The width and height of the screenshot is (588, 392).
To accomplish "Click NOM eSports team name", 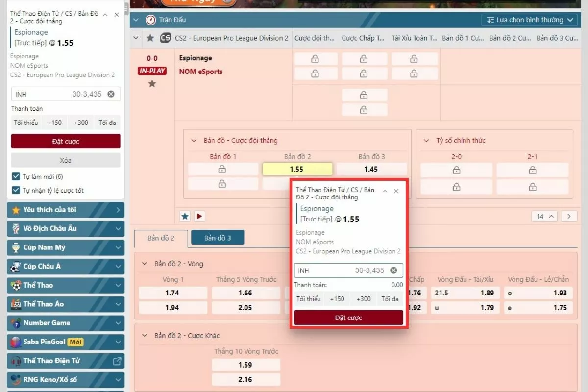I will click(x=201, y=72).
